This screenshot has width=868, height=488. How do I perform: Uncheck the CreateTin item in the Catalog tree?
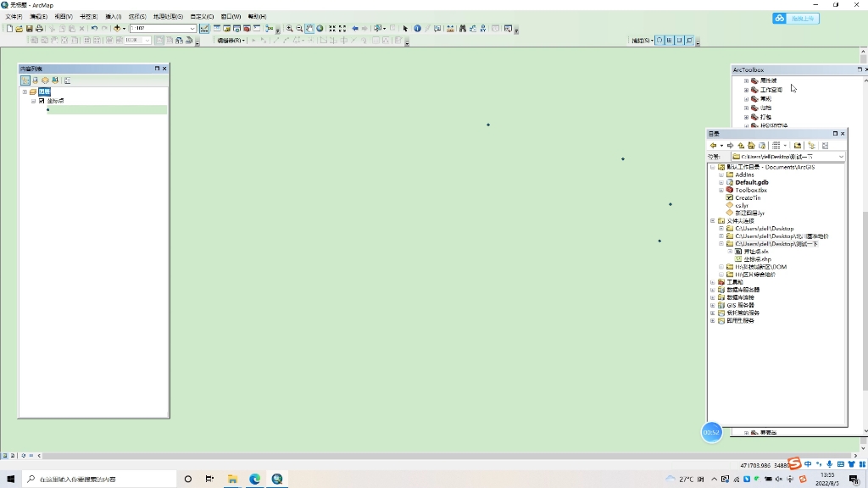730,197
